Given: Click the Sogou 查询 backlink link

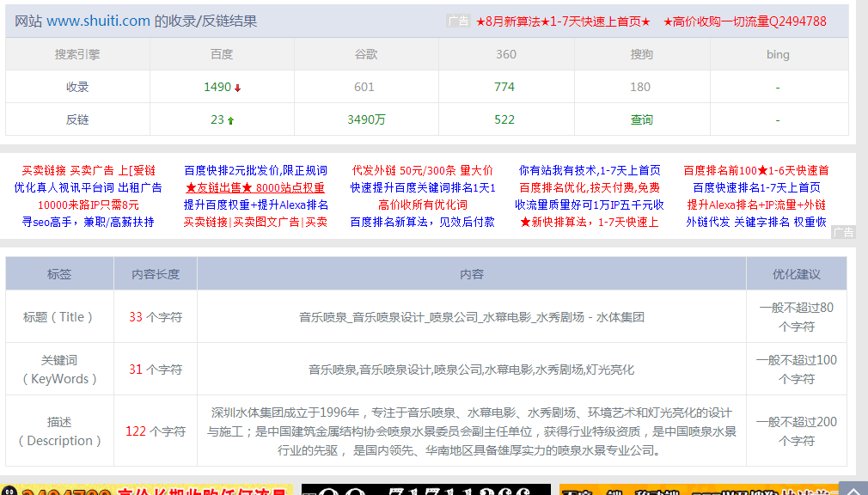Looking at the screenshot, I should (641, 119).
